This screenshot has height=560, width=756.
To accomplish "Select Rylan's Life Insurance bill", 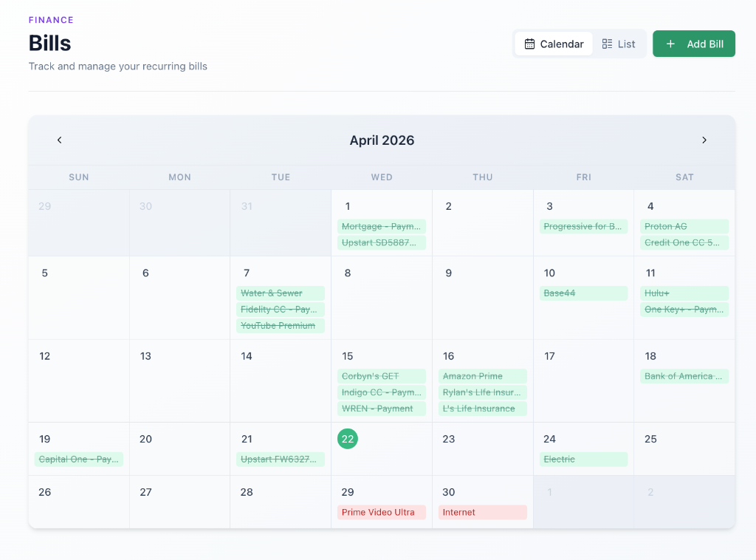I will (483, 392).
